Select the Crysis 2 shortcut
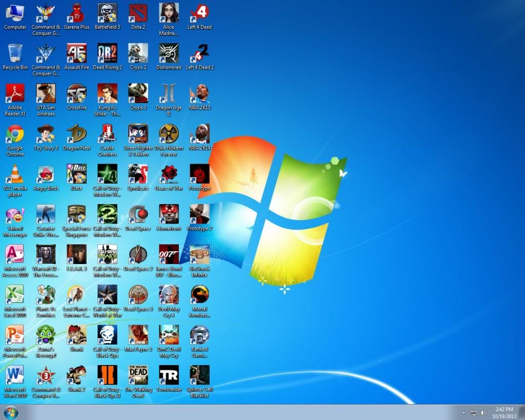This screenshot has height=420, width=525. pyautogui.click(x=138, y=56)
